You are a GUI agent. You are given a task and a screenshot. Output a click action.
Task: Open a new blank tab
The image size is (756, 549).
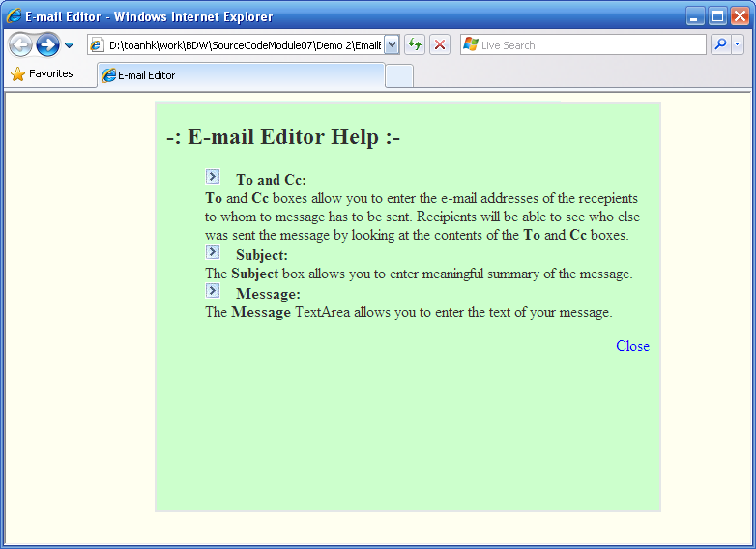(x=399, y=75)
